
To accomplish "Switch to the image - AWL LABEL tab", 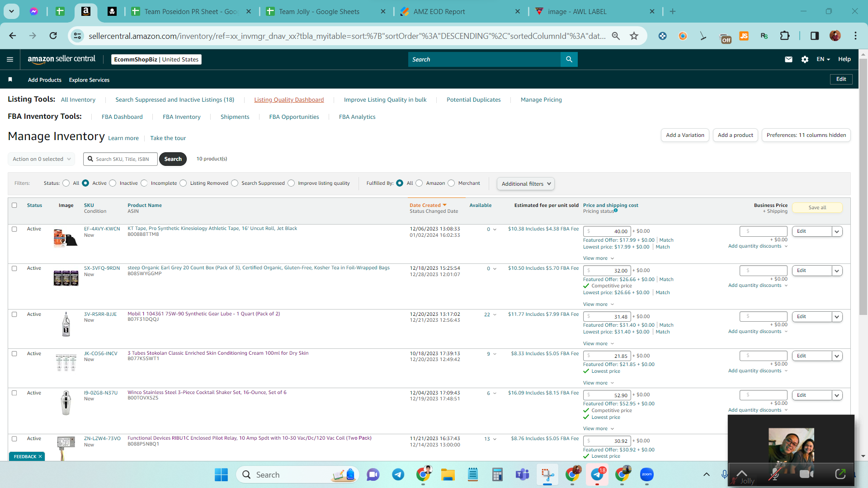I will click(x=594, y=12).
